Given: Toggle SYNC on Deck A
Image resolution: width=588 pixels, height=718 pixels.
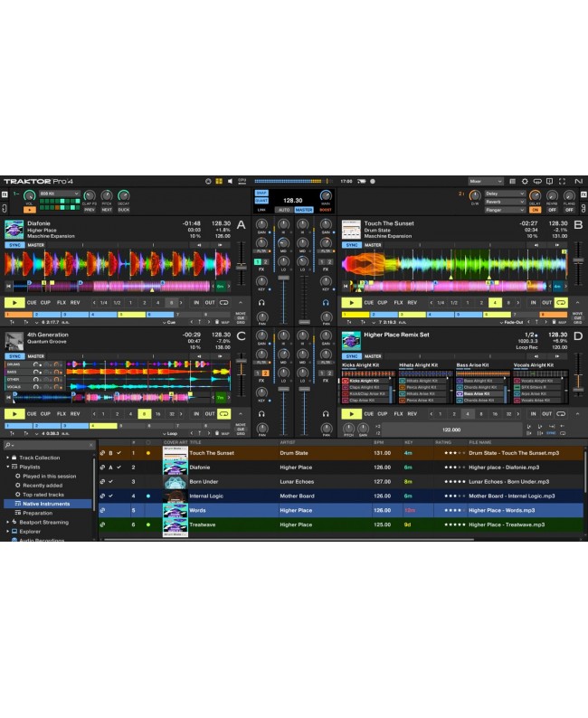Looking at the screenshot, I should (14, 245).
